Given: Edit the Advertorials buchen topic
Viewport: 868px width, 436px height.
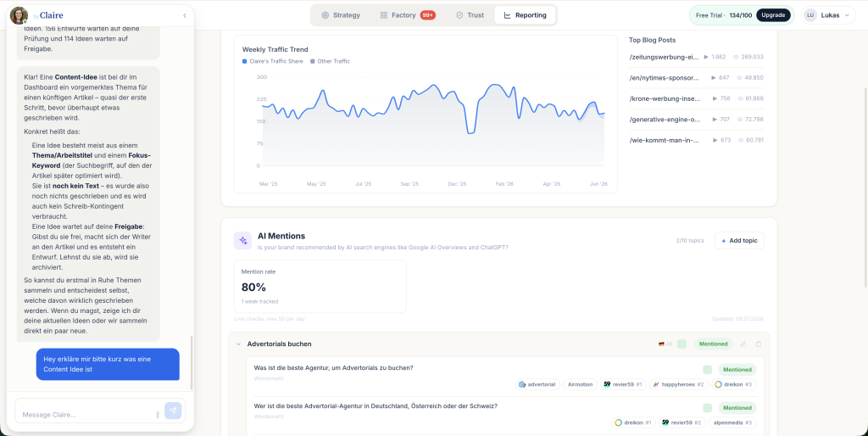Looking at the screenshot, I should pos(743,344).
